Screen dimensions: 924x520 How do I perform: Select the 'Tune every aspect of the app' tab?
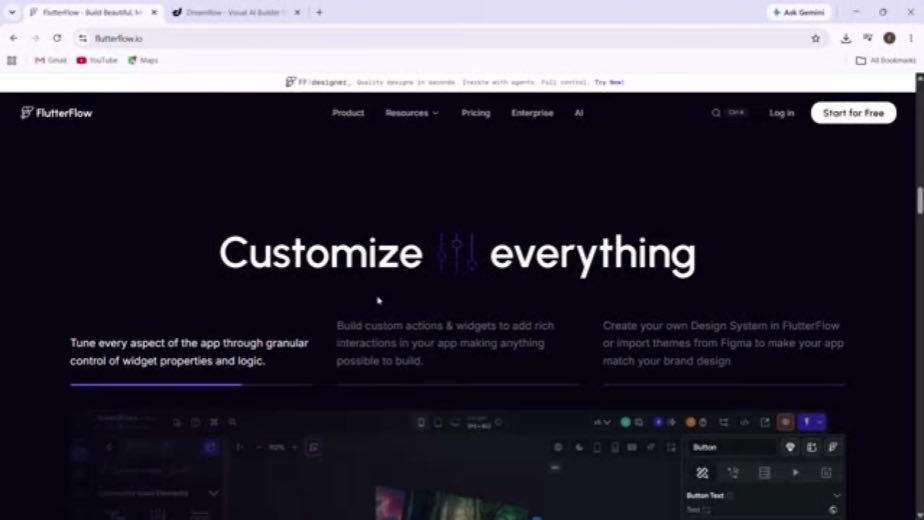(x=190, y=352)
